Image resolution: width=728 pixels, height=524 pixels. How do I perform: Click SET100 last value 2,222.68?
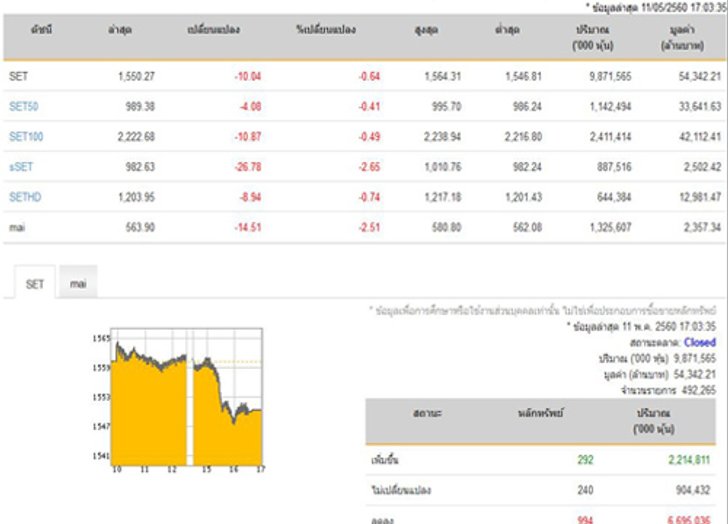pos(136,136)
